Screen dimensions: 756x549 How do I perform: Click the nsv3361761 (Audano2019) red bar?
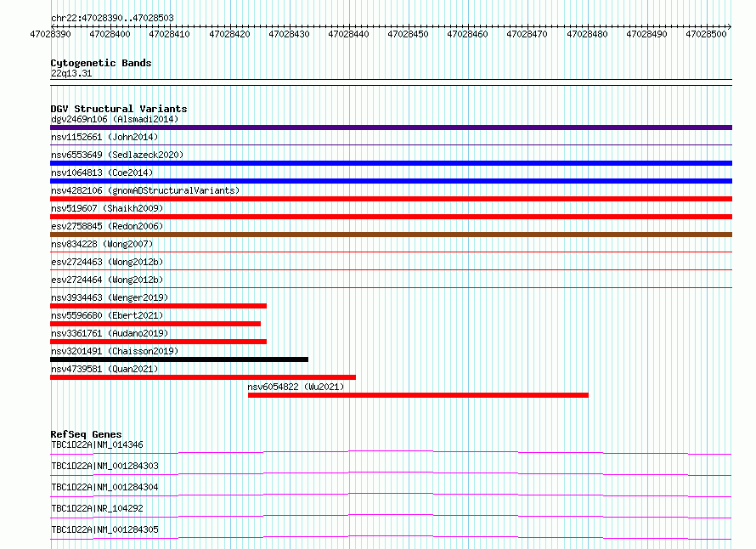coord(158,342)
